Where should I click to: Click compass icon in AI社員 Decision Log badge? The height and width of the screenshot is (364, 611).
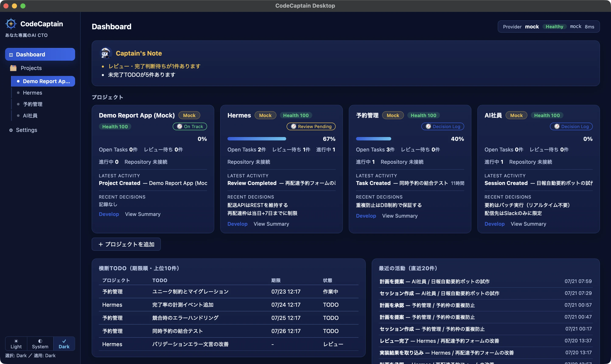[557, 126]
